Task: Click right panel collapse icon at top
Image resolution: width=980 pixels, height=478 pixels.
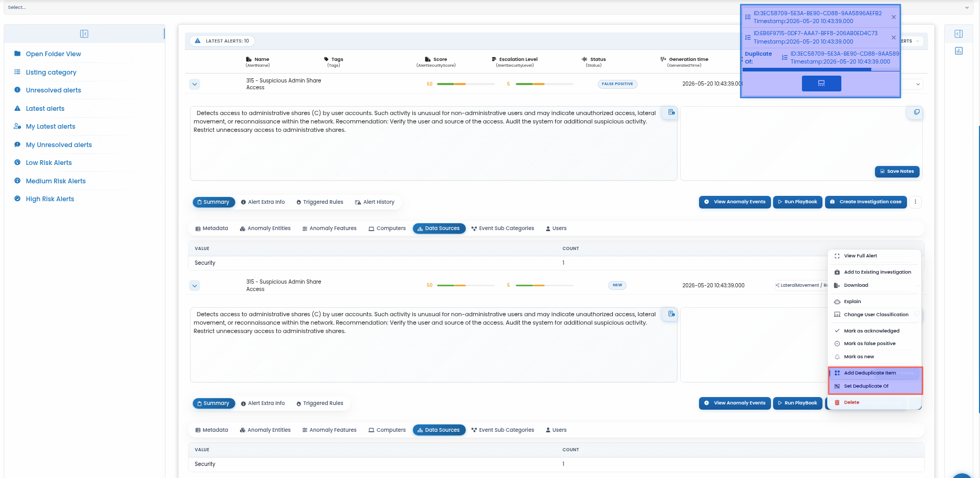Action: (x=958, y=34)
